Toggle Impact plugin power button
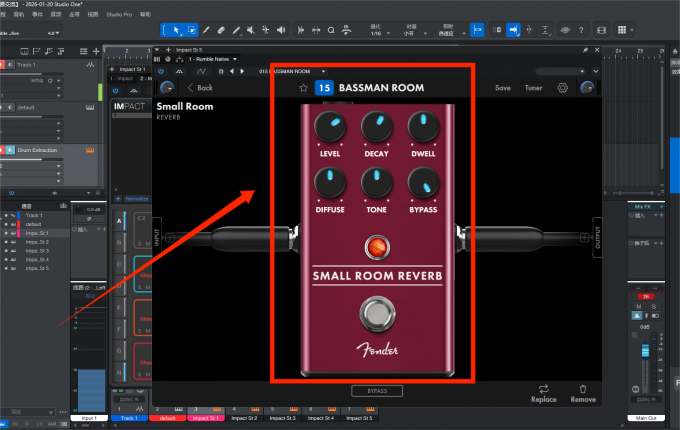The image size is (680, 430). (115, 91)
